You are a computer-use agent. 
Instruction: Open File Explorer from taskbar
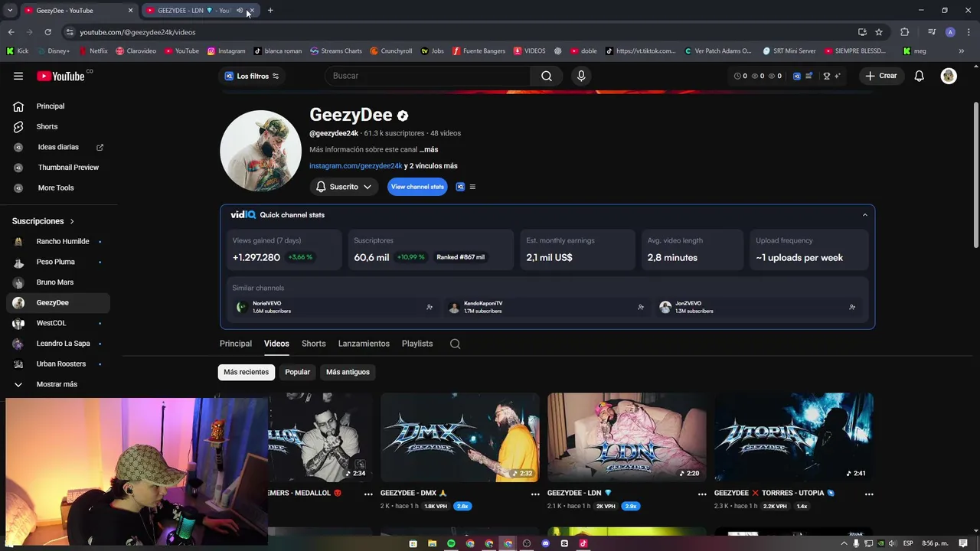pyautogui.click(x=432, y=543)
